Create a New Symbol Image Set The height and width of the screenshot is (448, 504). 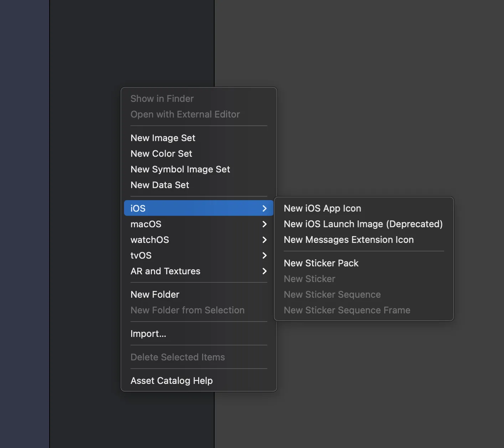[199, 169]
